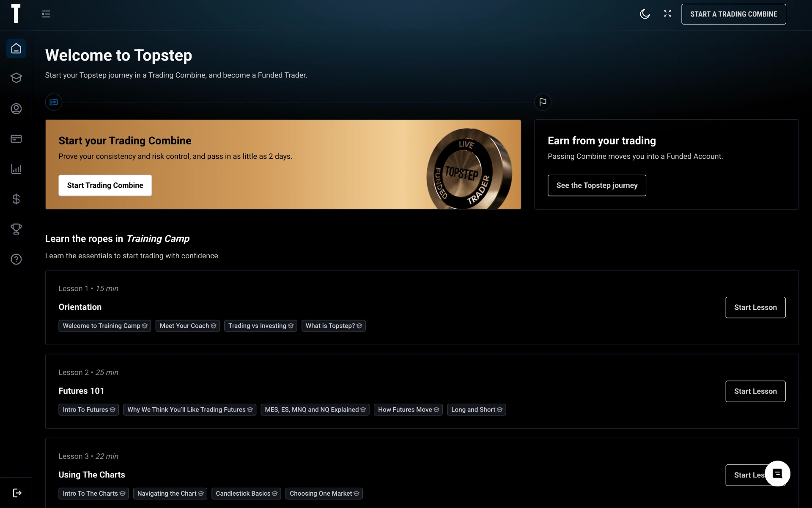Screen dimensions: 812x508
Task: Click the Welcome to Topstep heading
Action: tap(118, 55)
